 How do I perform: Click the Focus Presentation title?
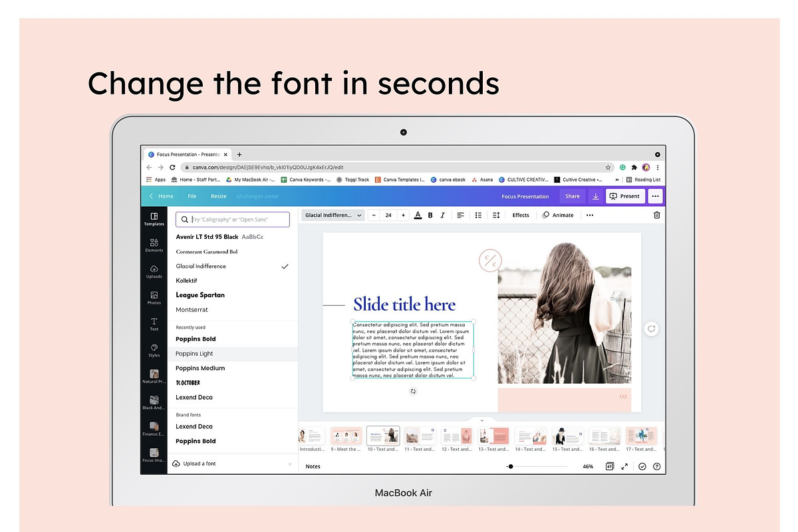[525, 196]
